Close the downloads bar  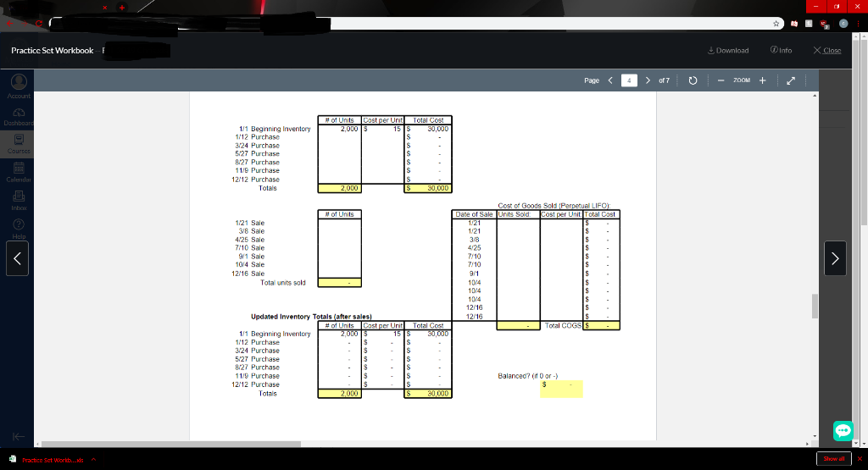click(860, 458)
